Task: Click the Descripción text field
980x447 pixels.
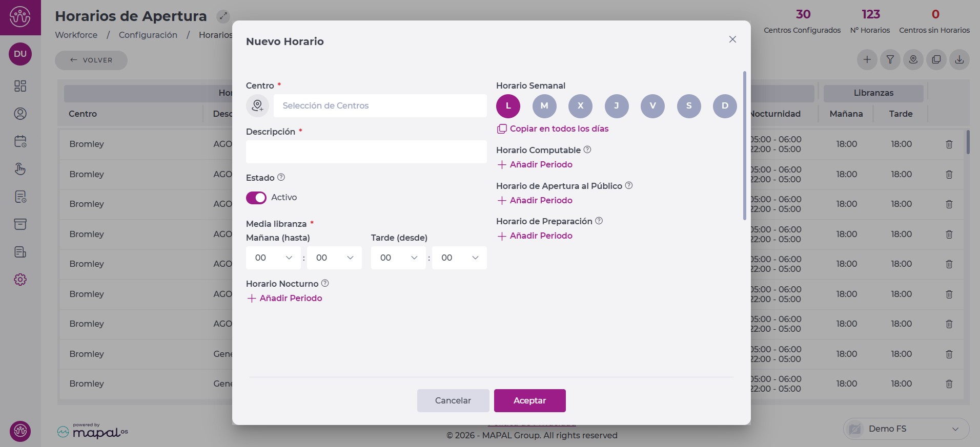Action: [366, 152]
